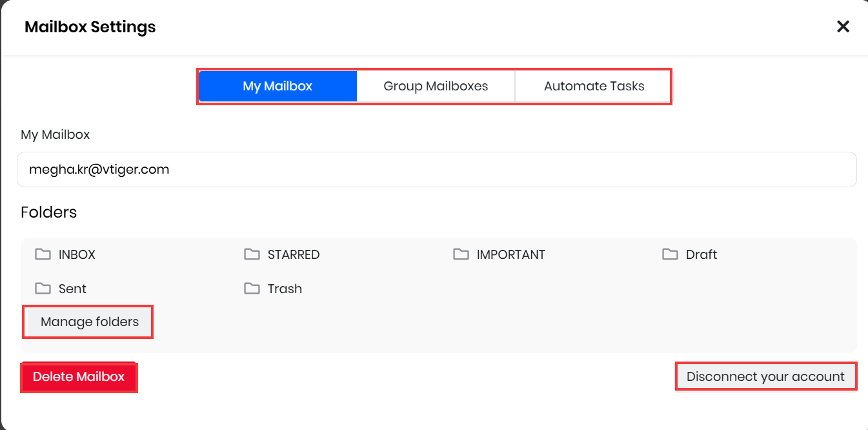Select the Sent folder name
This screenshot has width=868, height=430.
point(72,289)
